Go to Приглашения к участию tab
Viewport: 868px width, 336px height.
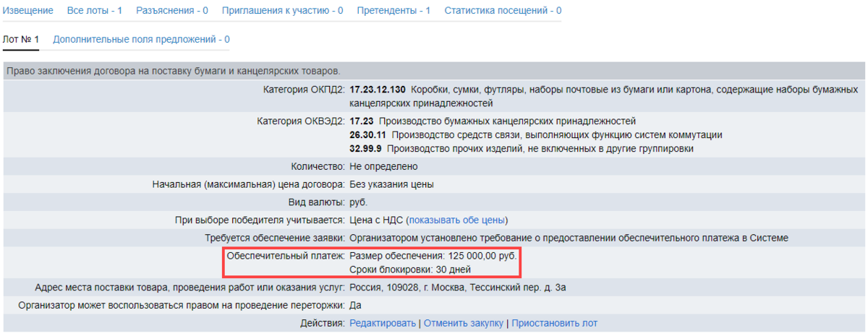coord(282,11)
